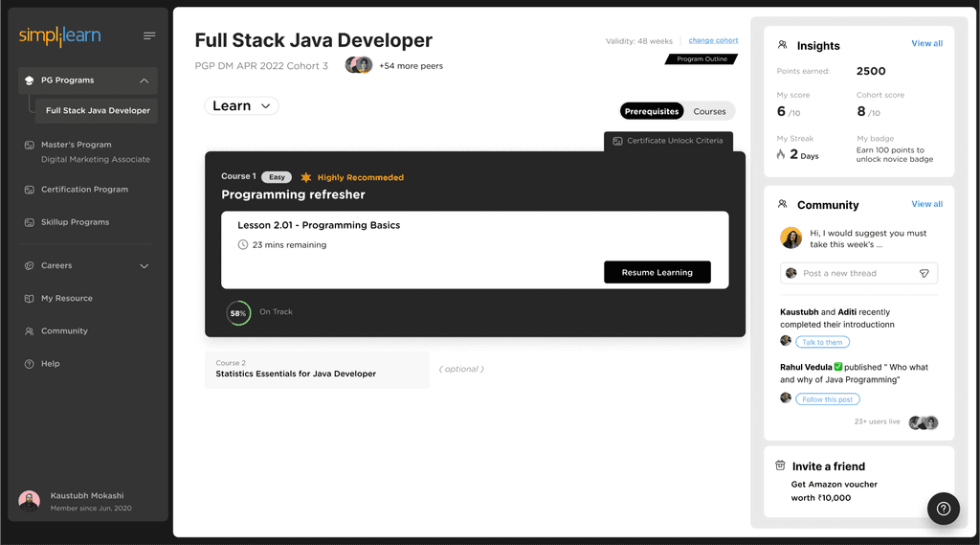Switch to the Courses tab
Screen dimensions: 980x545
point(709,111)
